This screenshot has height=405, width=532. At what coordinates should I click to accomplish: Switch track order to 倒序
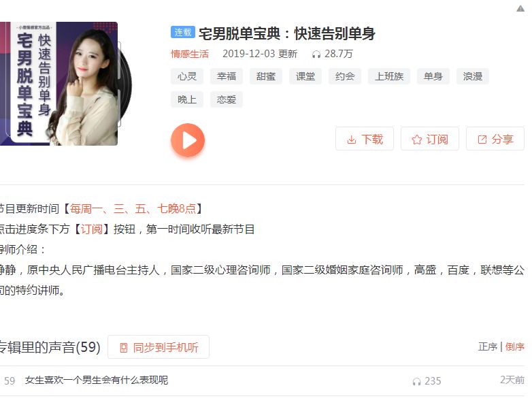(515, 346)
